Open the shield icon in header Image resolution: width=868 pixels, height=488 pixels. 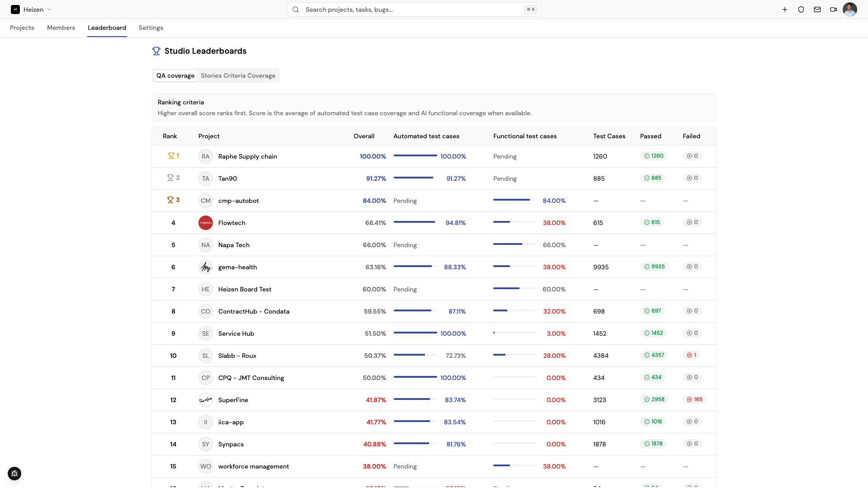point(801,9)
